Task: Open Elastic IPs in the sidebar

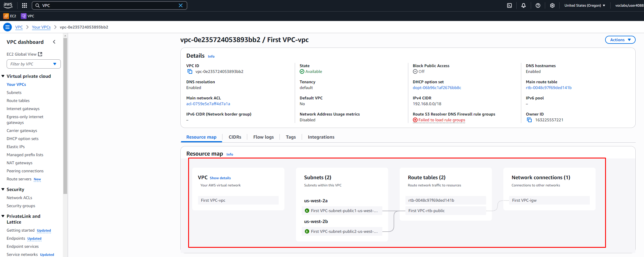Action: [16, 147]
